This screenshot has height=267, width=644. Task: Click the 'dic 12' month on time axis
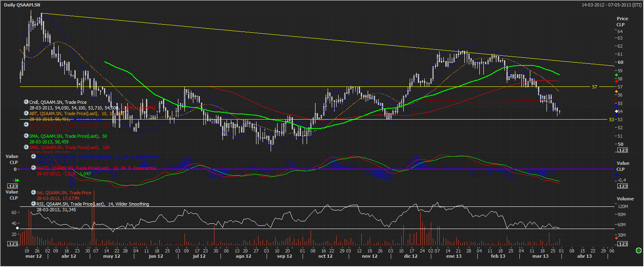[x=411, y=256]
